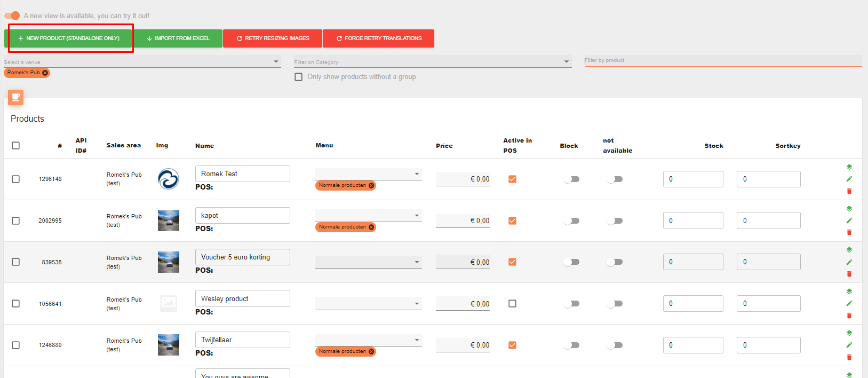Open the Wesley product placeholder image
Image resolution: width=868 pixels, height=378 pixels.
(169, 303)
